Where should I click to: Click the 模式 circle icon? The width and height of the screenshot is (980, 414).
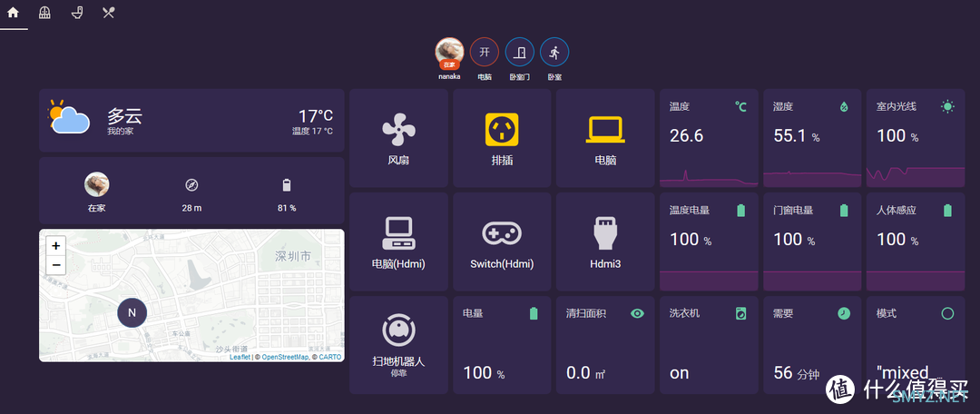(x=947, y=313)
